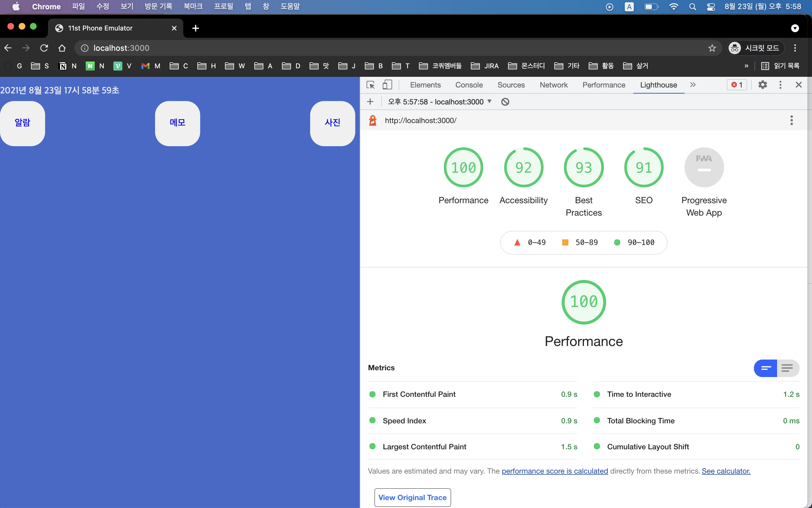Screen dimensions: 812x508
Task: Open Chrome's three-dot menu
Action: [795, 48]
